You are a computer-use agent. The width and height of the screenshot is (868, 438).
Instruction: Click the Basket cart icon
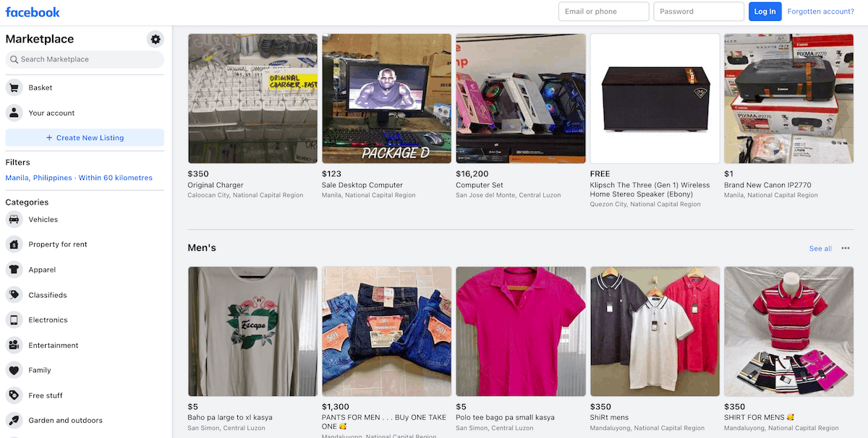click(14, 87)
